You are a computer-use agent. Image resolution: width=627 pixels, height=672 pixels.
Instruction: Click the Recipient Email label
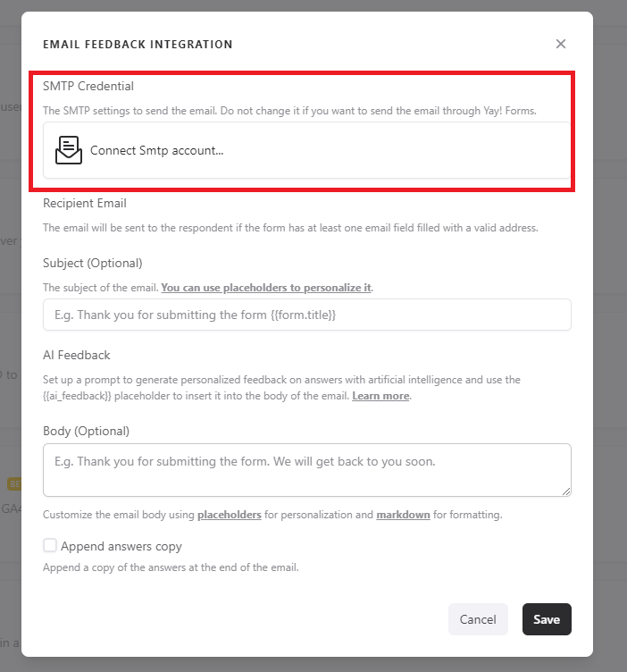tap(85, 203)
